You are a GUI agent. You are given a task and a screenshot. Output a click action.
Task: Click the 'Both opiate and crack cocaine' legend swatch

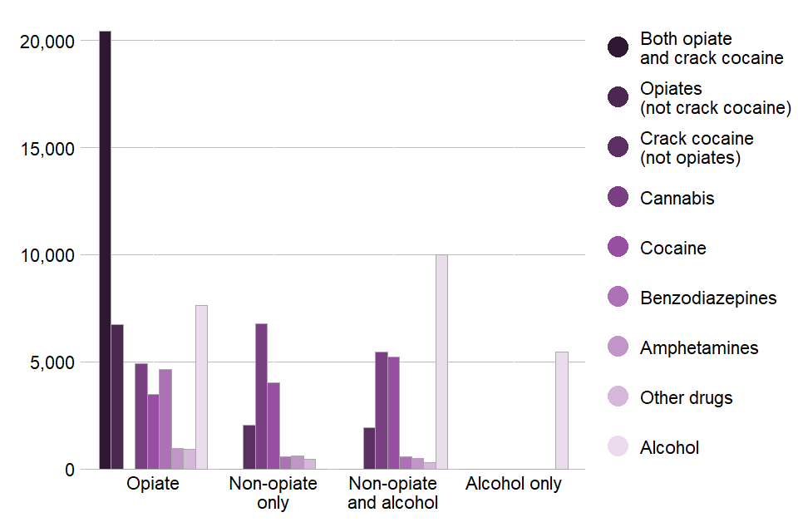point(618,47)
